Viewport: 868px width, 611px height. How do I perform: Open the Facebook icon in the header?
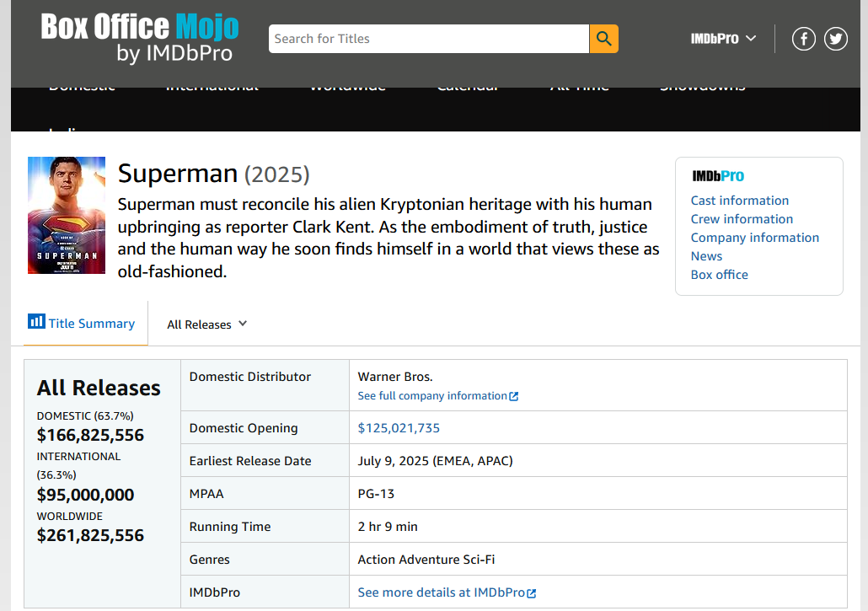click(x=803, y=39)
